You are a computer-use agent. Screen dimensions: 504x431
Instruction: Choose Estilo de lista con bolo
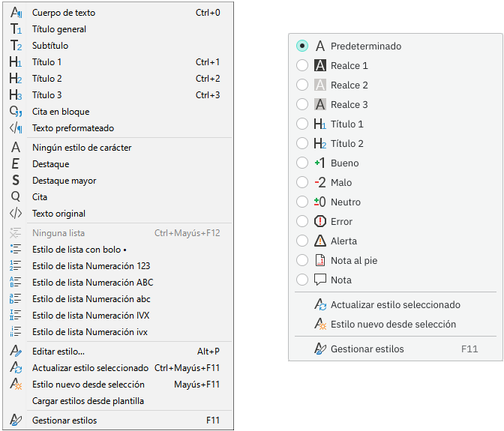118,250
